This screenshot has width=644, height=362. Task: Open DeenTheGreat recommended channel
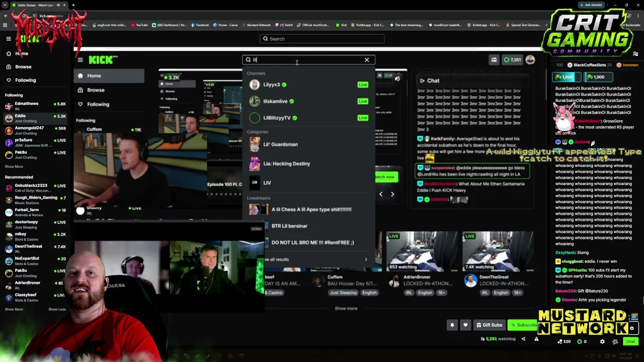[35, 248]
